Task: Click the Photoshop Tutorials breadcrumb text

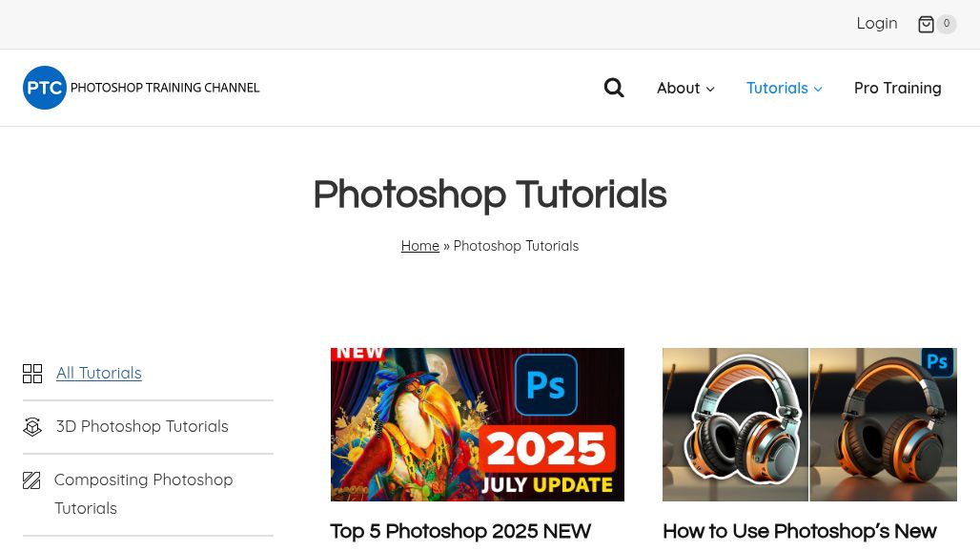Action: 516,246
